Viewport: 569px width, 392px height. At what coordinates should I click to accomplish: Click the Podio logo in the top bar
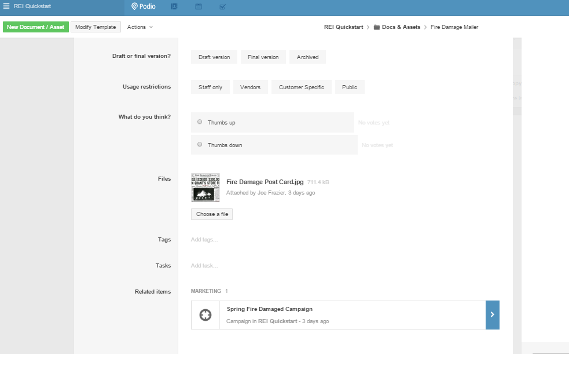(x=144, y=6)
